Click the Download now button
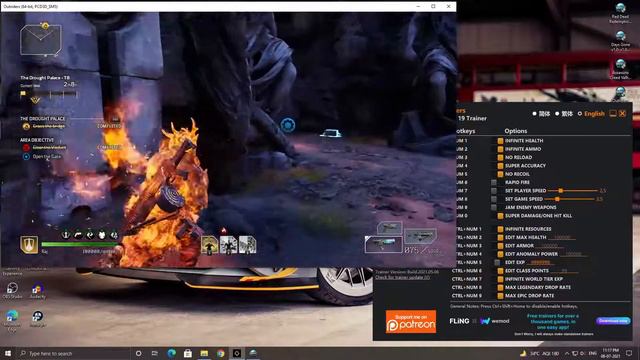The image size is (640, 360). coord(613,321)
